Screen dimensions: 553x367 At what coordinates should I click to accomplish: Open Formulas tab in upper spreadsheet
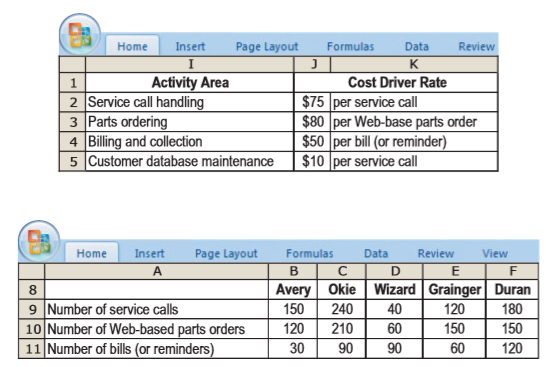[350, 46]
